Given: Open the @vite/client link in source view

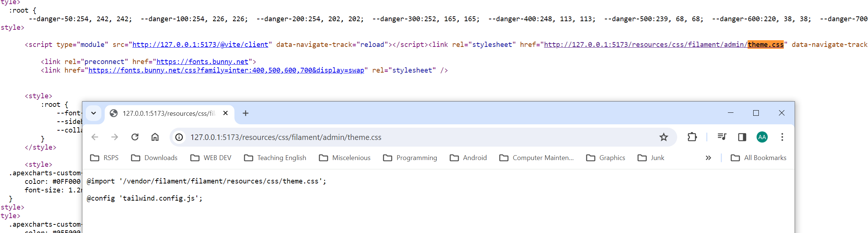Looking at the screenshot, I should click(200, 45).
